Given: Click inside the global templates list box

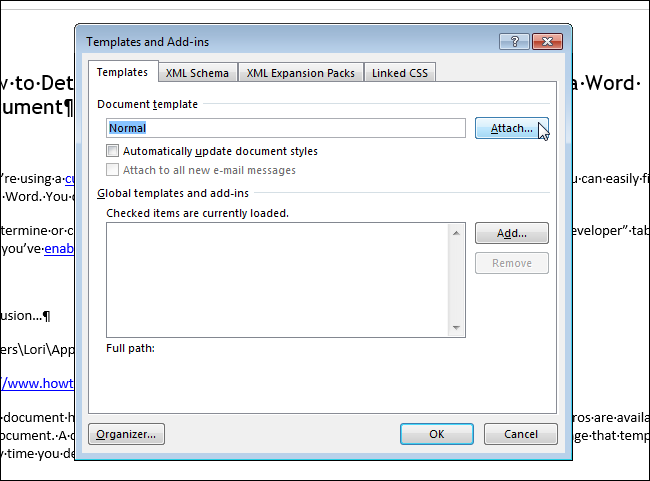Looking at the screenshot, I should pos(278,280).
